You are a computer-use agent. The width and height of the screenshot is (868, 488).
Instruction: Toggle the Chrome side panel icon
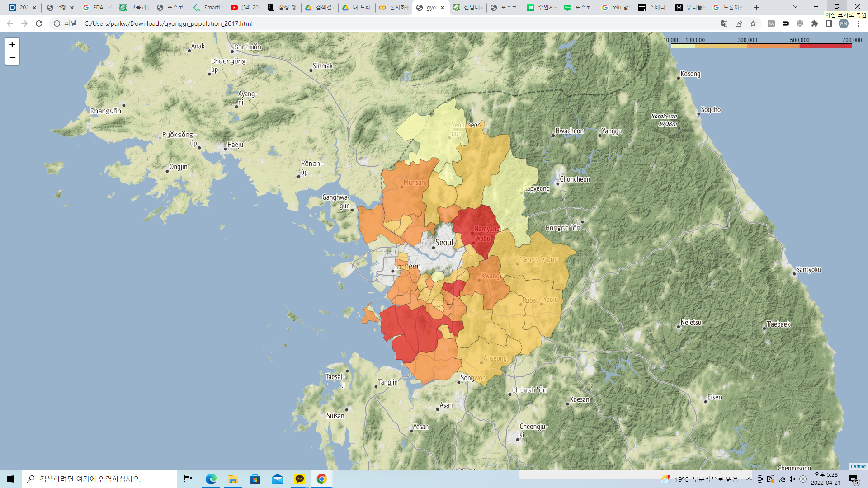click(829, 23)
